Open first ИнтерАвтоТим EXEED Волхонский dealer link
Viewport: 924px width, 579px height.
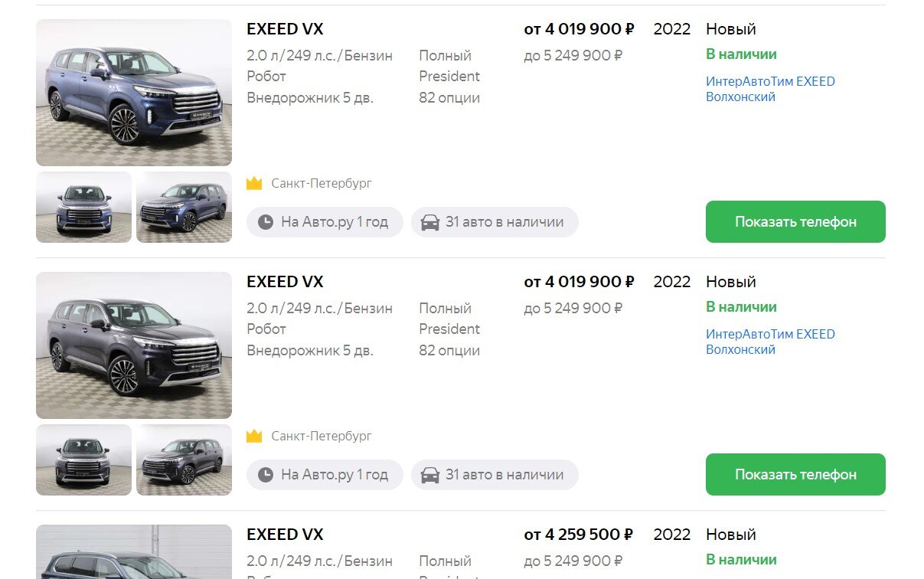click(770, 89)
